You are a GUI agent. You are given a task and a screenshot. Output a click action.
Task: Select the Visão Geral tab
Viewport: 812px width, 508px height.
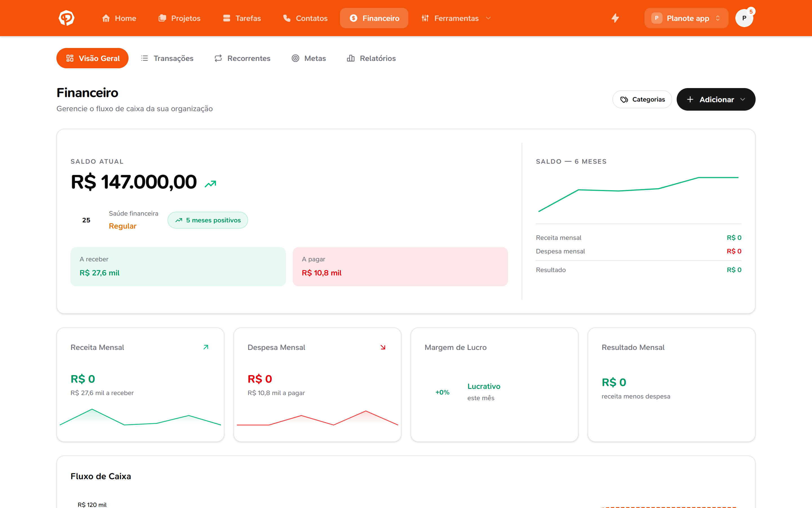[x=92, y=58]
